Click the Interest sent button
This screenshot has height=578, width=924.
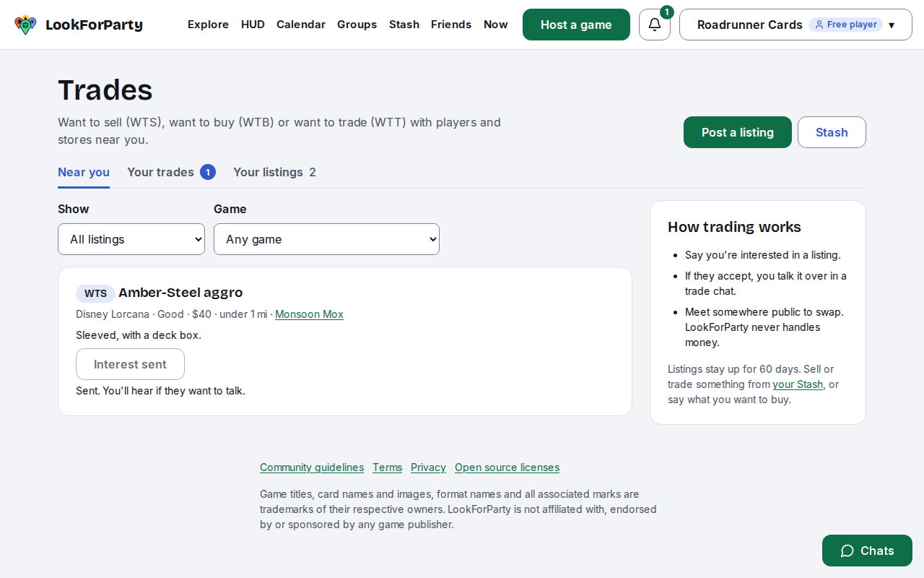130,364
